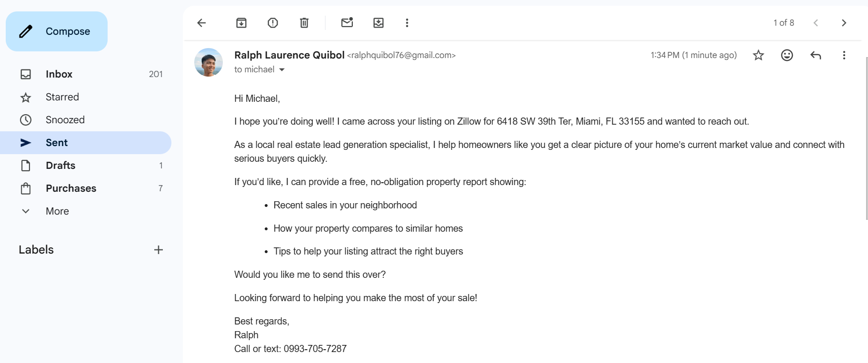Screen dimensions: 868x363
Task: Delete this email with trash icon
Action: pos(304,23)
